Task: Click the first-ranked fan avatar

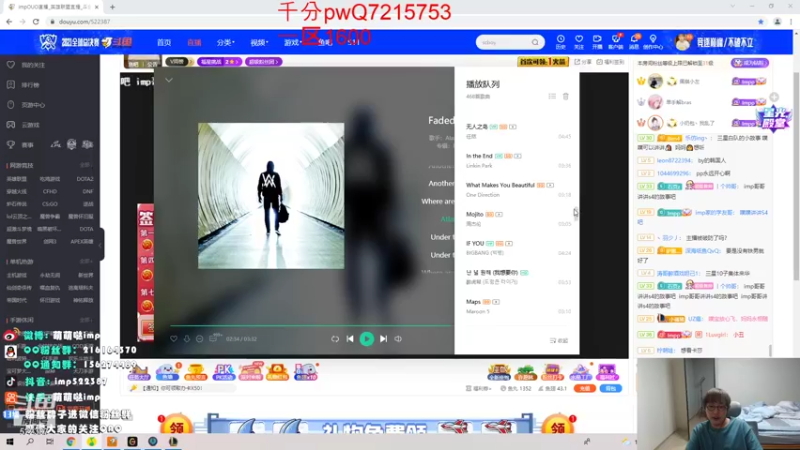Action: (x=655, y=81)
